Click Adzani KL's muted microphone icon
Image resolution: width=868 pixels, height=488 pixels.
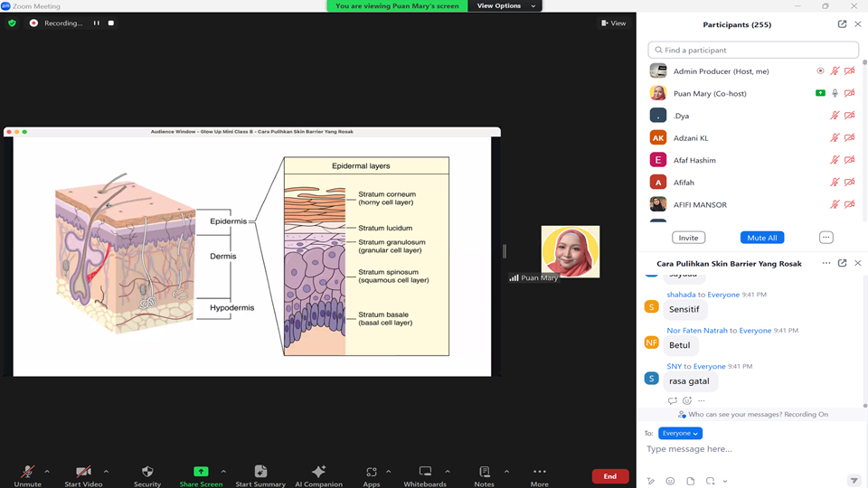click(835, 137)
